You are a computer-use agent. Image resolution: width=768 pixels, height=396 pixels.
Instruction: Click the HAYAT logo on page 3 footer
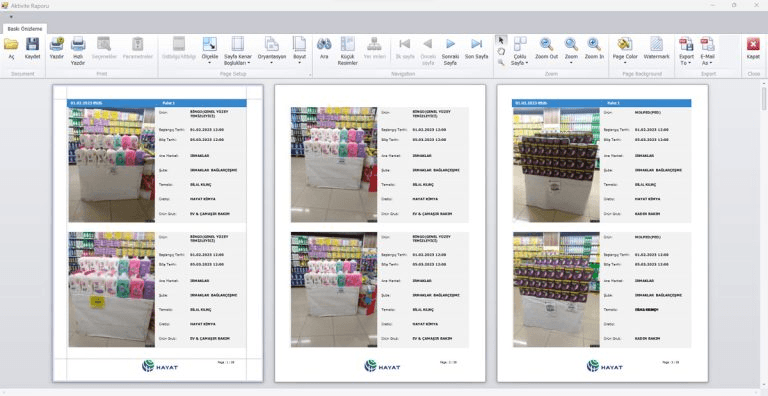click(604, 366)
